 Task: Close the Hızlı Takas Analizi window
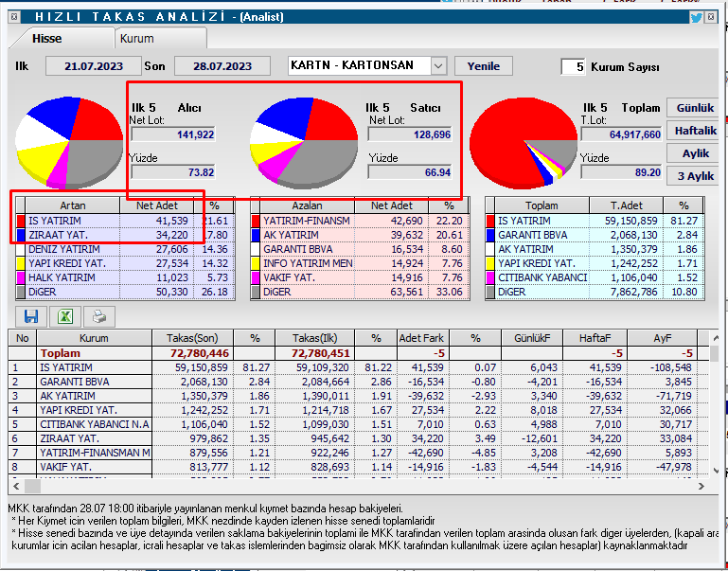[711, 17]
